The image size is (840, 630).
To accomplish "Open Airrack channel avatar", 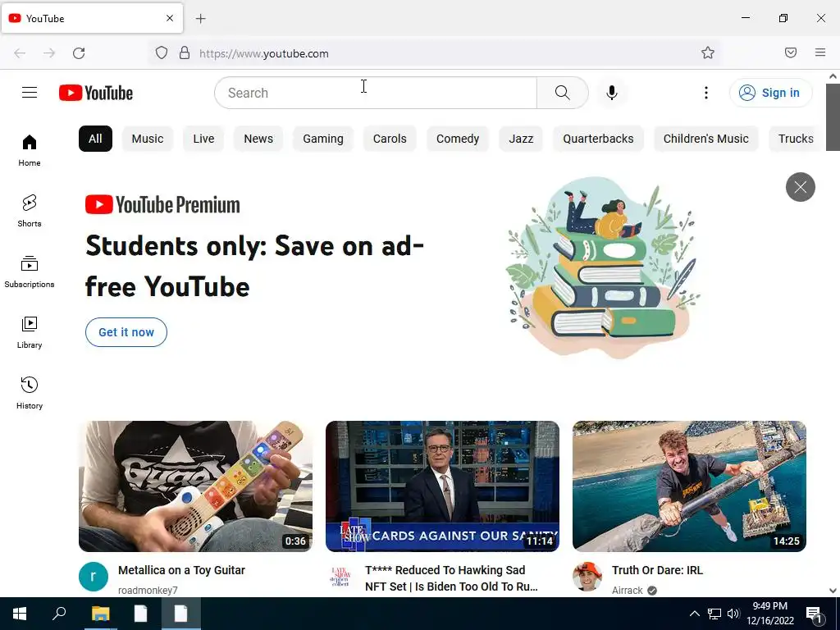I will click(587, 577).
